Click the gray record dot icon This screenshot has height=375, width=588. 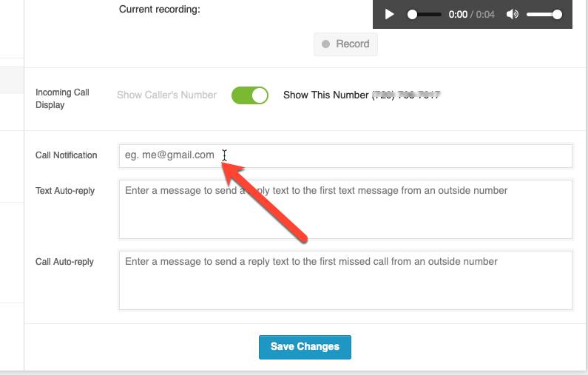[x=326, y=44]
